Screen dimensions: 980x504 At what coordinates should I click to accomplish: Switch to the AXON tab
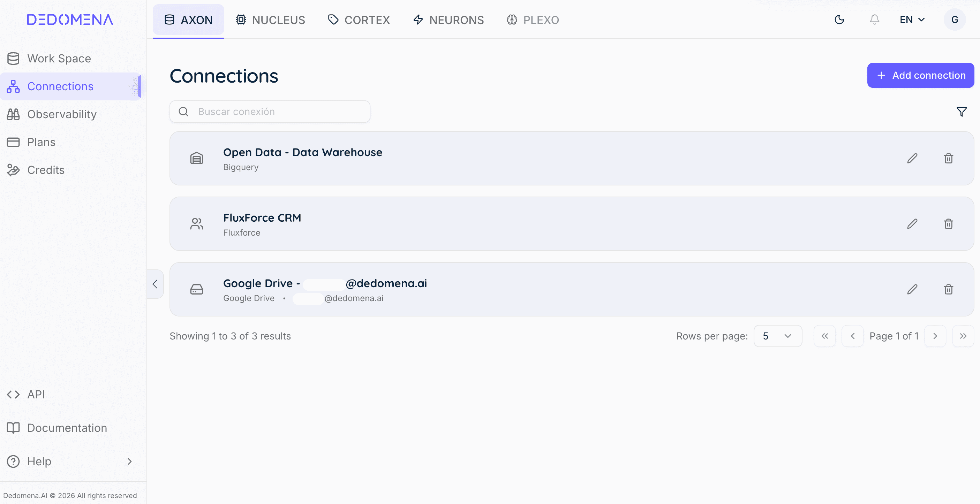point(188,20)
